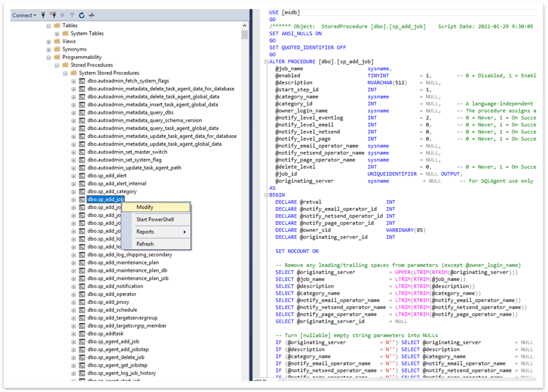Click the Refresh icon in Object Explorer toolbar
Viewport: 548px width, 392px height.
click(x=81, y=15)
